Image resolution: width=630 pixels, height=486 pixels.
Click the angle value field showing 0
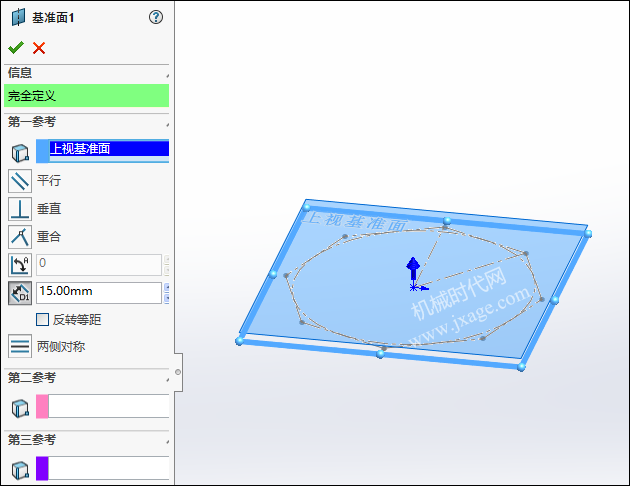99,265
